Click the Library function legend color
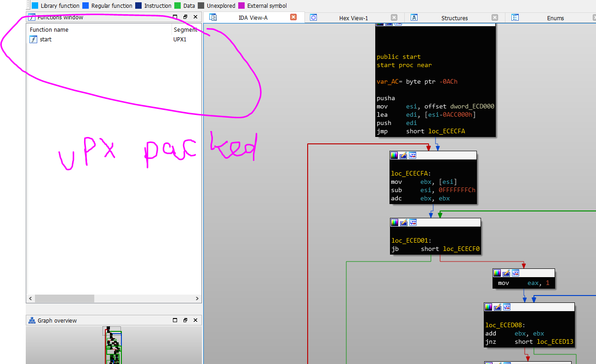Viewport: 596px width, 364px height. point(35,6)
